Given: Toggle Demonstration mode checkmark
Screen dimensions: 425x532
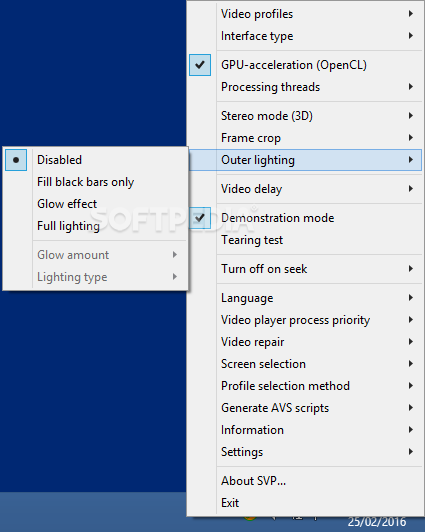Looking at the screenshot, I should point(200,218).
